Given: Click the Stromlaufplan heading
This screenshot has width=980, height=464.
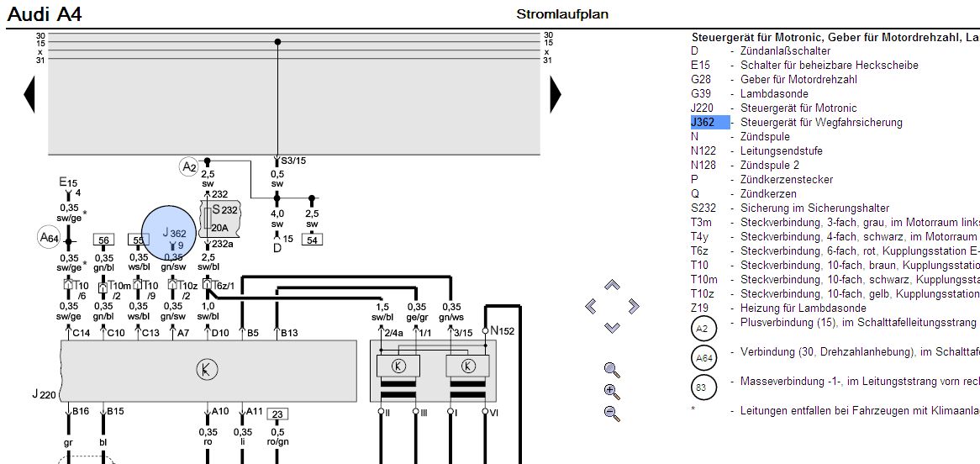Looking at the screenshot, I should click(562, 13).
